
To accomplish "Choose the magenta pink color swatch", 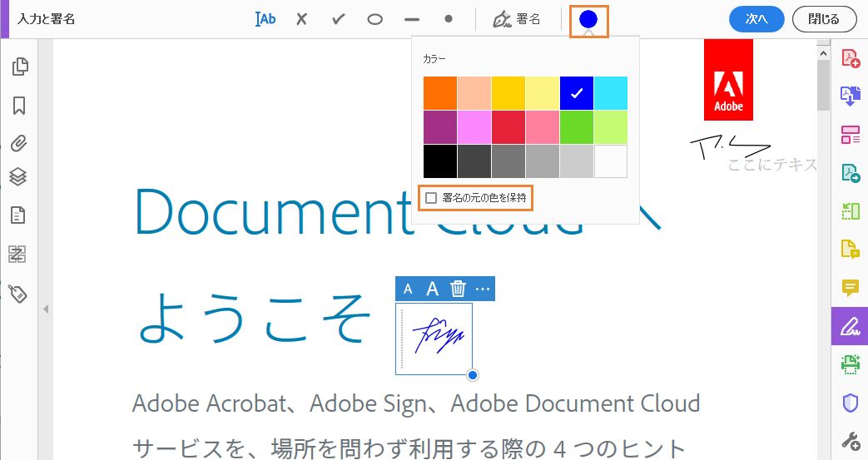I will (474, 127).
